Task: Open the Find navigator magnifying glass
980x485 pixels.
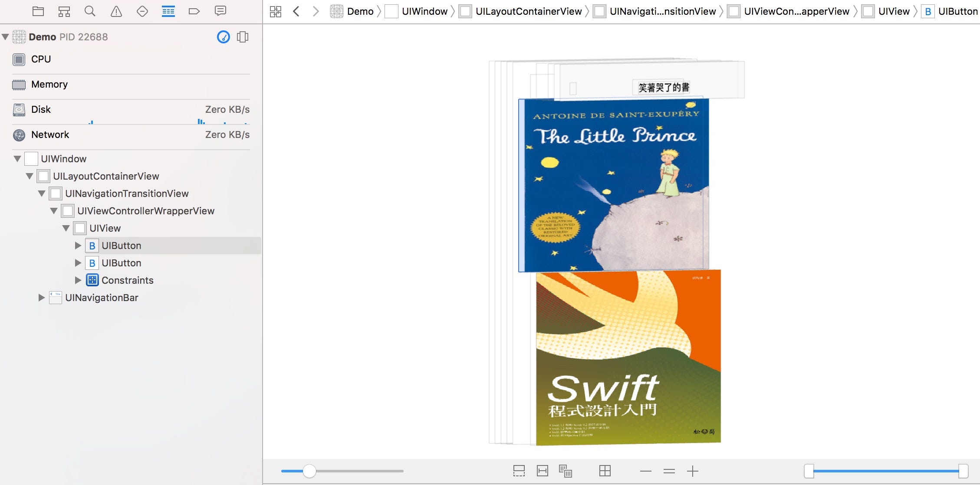Action: pos(90,11)
